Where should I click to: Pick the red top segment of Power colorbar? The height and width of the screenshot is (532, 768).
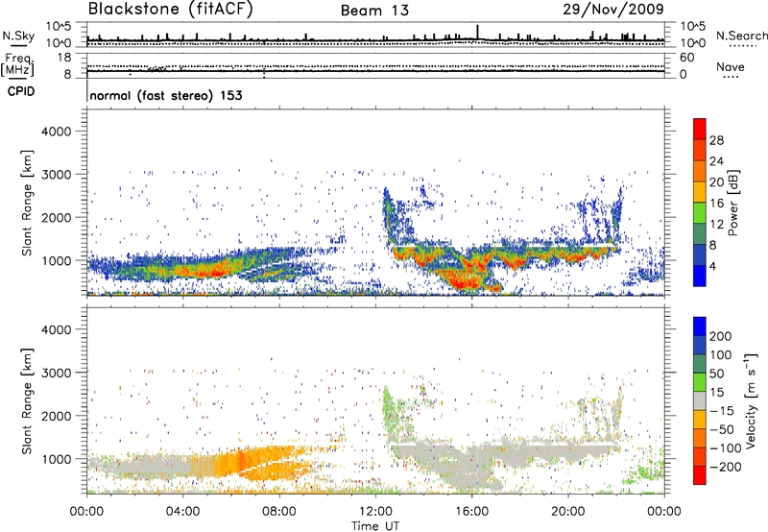click(x=700, y=129)
